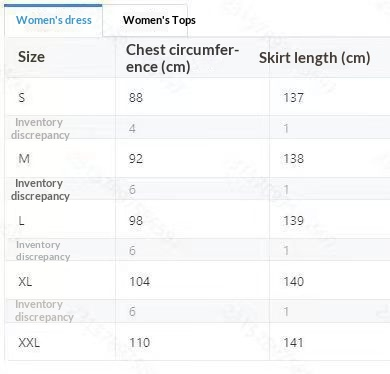390x374 pixels.
Task: Click chest value 104 for size XL
Action: pyautogui.click(x=140, y=282)
